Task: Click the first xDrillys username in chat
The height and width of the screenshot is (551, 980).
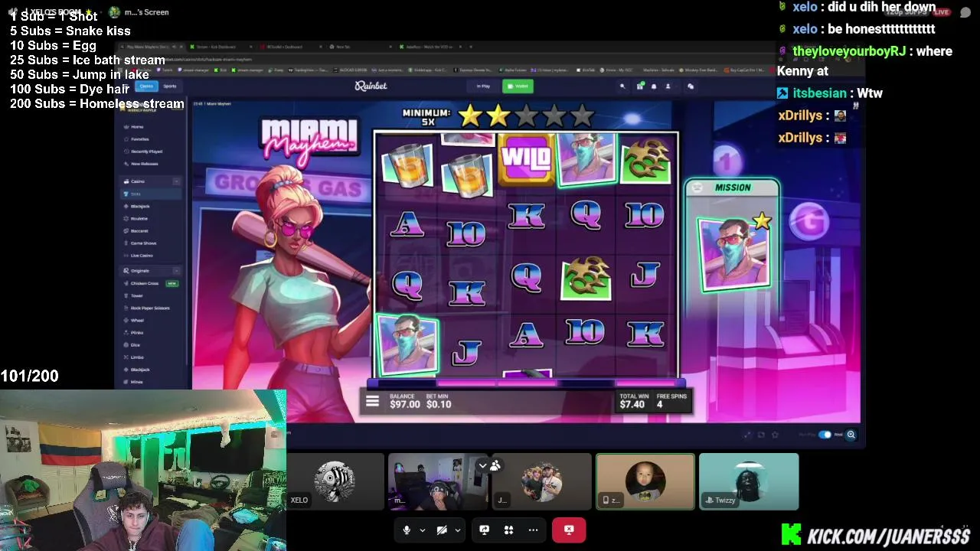Action: click(800, 116)
